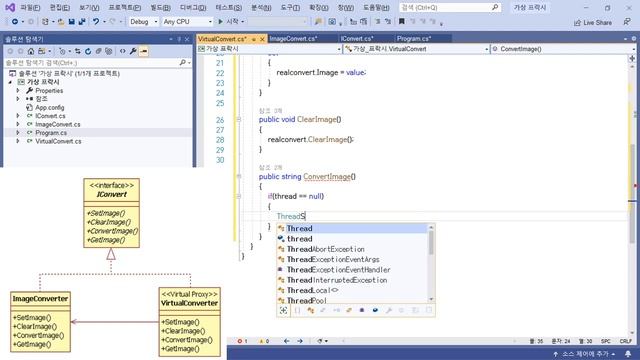Screen dimensions: 640x360
Task: Collapse the 가상 프락시 project node
Action: pos(10,82)
